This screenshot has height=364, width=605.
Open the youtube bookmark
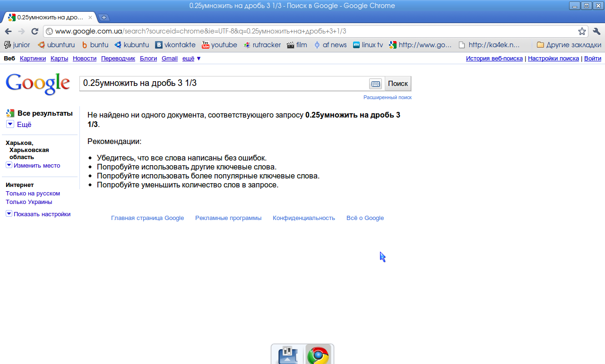pyautogui.click(x=219, y=45)
